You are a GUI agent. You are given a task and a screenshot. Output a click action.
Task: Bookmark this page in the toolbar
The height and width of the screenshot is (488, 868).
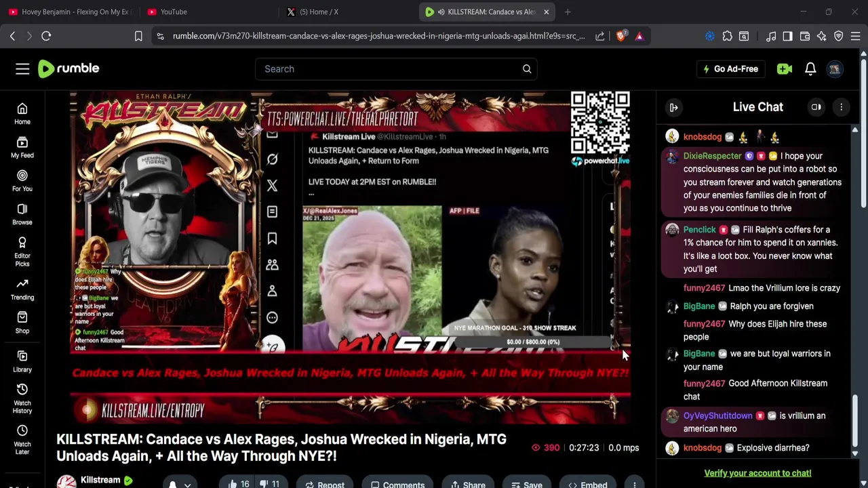(138, 36)
